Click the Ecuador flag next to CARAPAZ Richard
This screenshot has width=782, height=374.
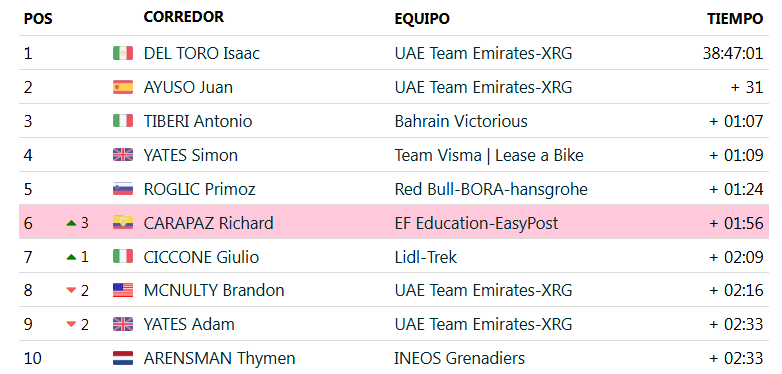123,223
